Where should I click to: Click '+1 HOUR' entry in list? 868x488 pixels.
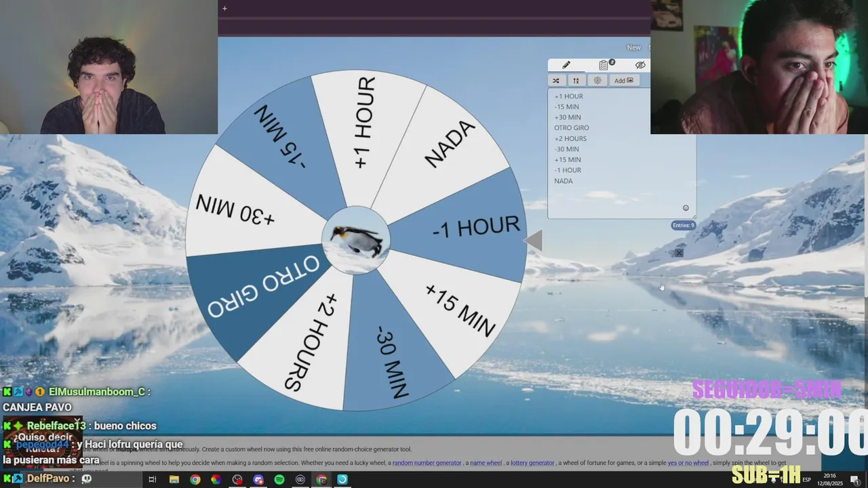pos(568,96)
